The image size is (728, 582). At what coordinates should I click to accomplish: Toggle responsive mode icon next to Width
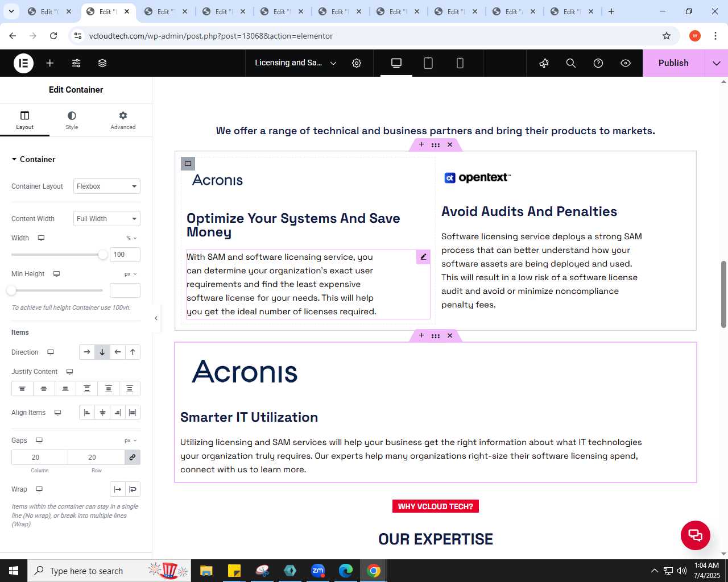(41, 238)
